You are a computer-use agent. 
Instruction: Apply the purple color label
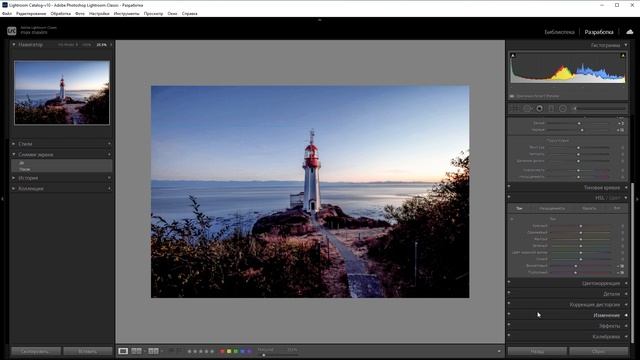(249, 351)
